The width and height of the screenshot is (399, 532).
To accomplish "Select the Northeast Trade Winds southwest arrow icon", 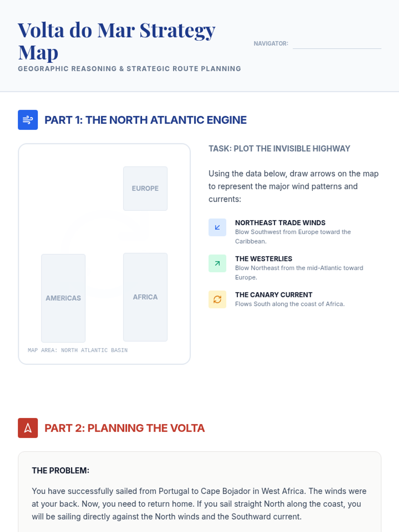I will (x=217, y=227).
